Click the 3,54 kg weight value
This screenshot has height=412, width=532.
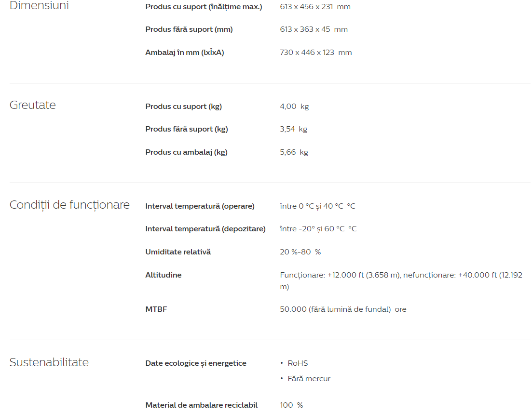click(293, 129)
